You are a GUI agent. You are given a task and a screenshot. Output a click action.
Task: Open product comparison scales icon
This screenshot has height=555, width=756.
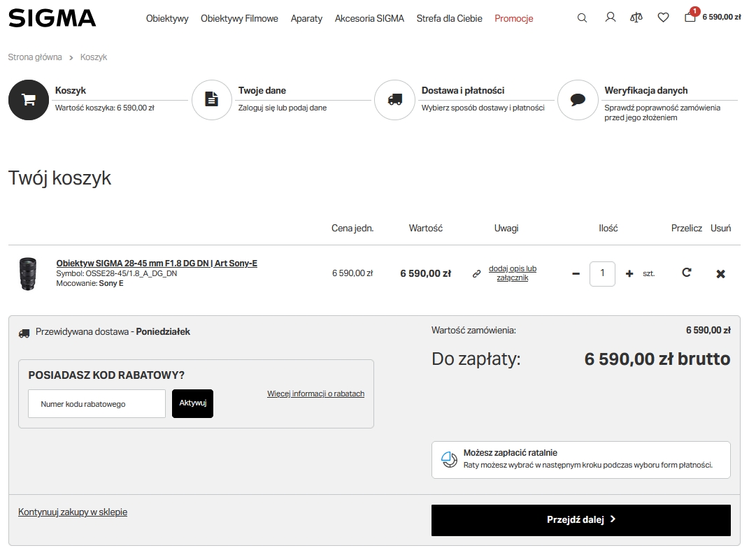pos(636,17)
